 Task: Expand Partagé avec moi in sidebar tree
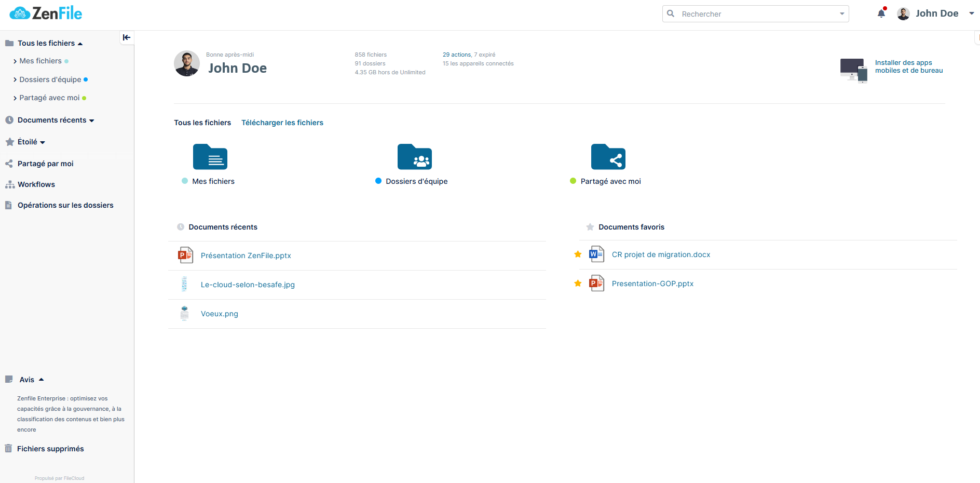click(x=15, y=98)
